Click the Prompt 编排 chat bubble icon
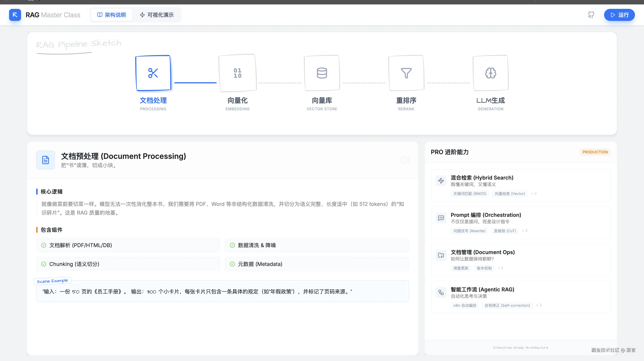 441,218
